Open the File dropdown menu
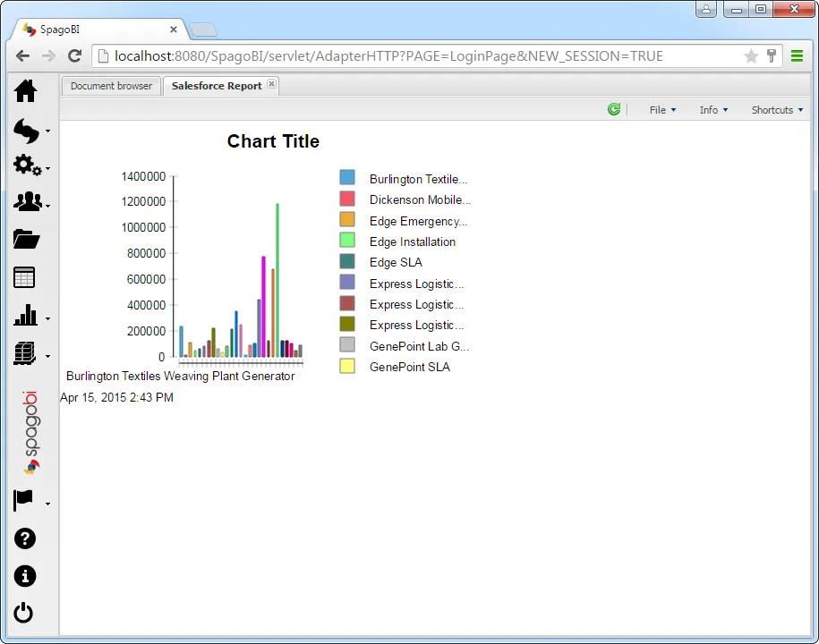The image size is (819, 644). [x=661, y=109]
